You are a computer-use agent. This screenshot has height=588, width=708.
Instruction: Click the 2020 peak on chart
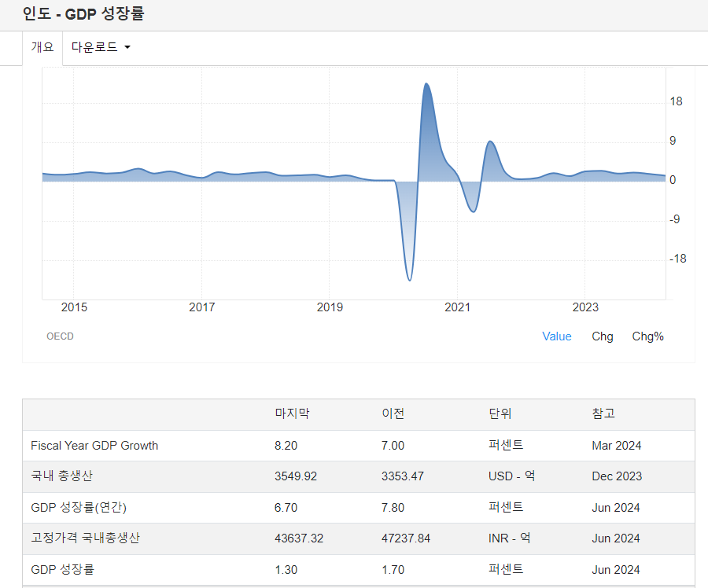[426, 84]
